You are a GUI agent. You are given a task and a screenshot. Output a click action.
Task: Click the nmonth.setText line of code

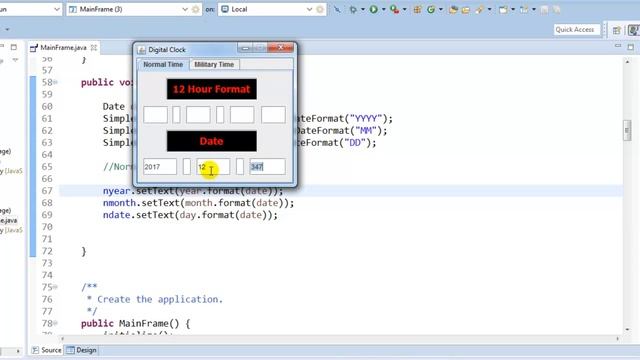[x=198, y=203]
